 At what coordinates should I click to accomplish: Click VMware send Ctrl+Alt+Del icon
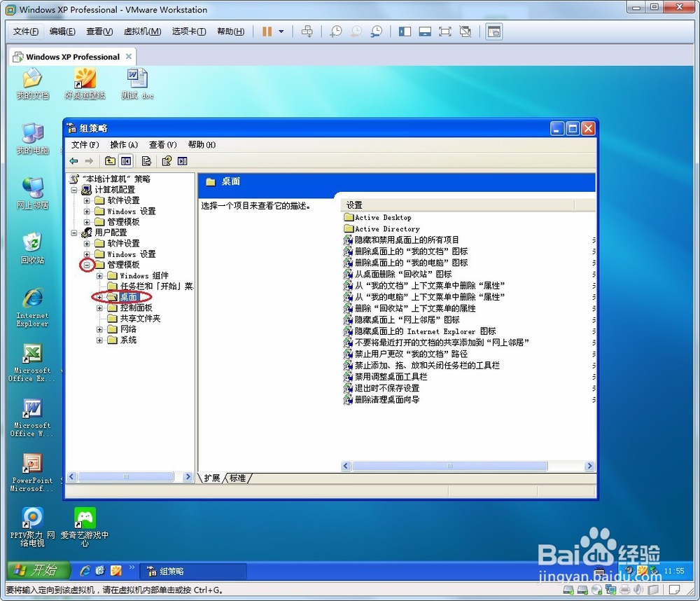coord(307,32)
